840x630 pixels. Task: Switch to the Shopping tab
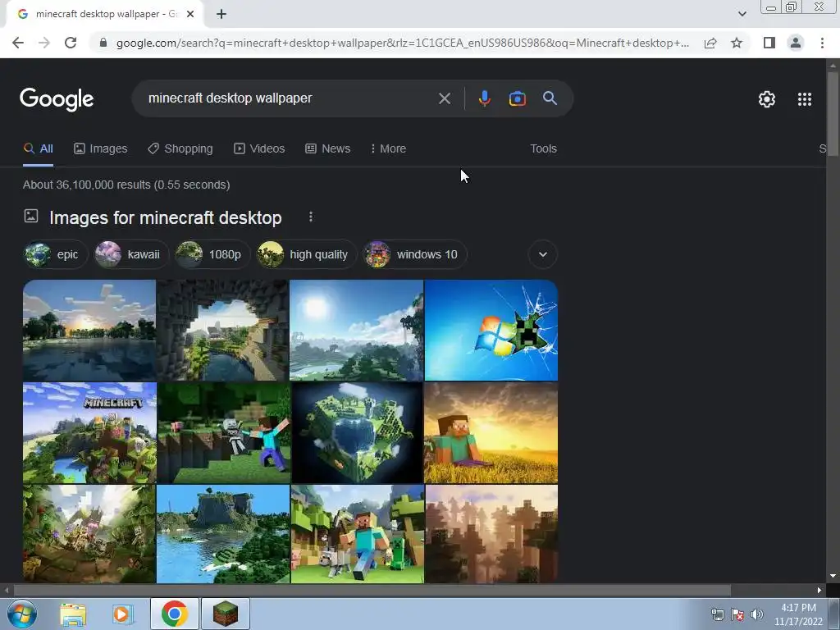(x=180, y=149)
